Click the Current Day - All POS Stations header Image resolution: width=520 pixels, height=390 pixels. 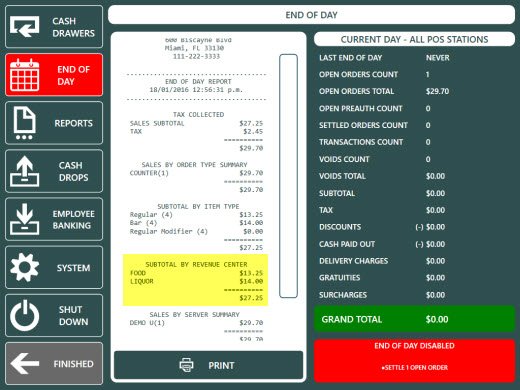click(414, 39)
